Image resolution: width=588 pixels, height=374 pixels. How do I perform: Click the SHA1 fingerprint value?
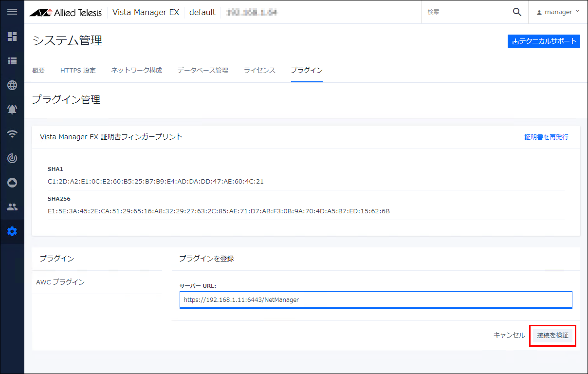(156, 181)
